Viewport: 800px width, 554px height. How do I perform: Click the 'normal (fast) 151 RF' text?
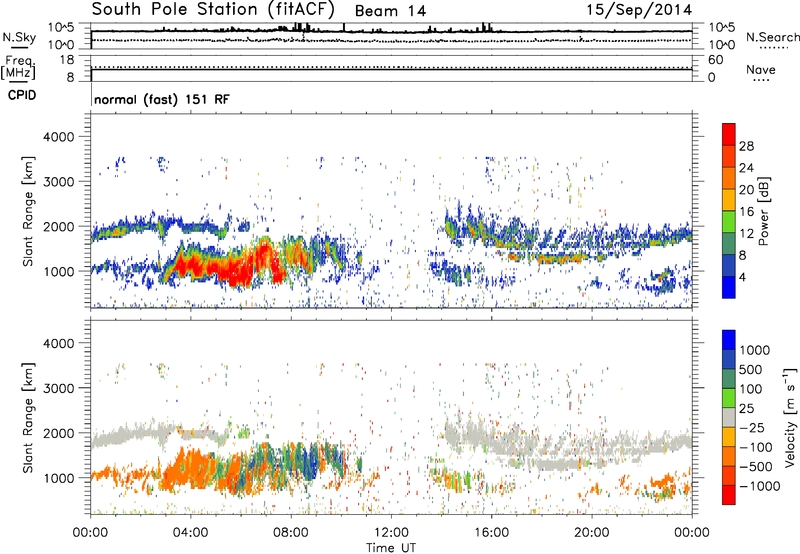162,99
